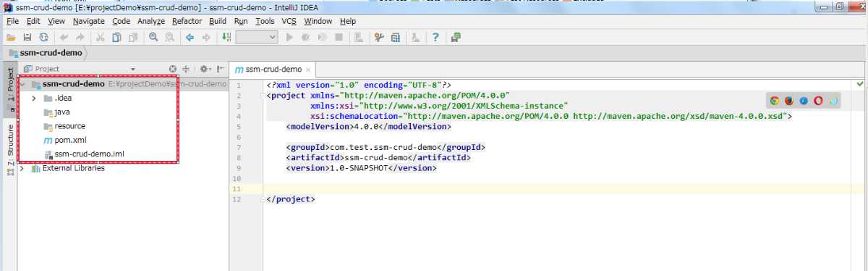Open the VCS menu
The height and width of the screenshot is (271, 868).
click(x=289, y=21)
